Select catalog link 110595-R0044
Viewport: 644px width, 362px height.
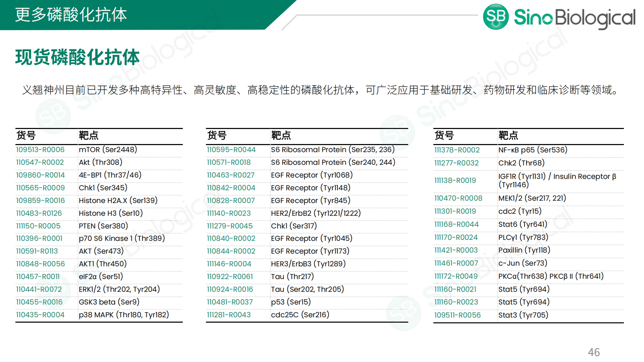pos(231,150)
